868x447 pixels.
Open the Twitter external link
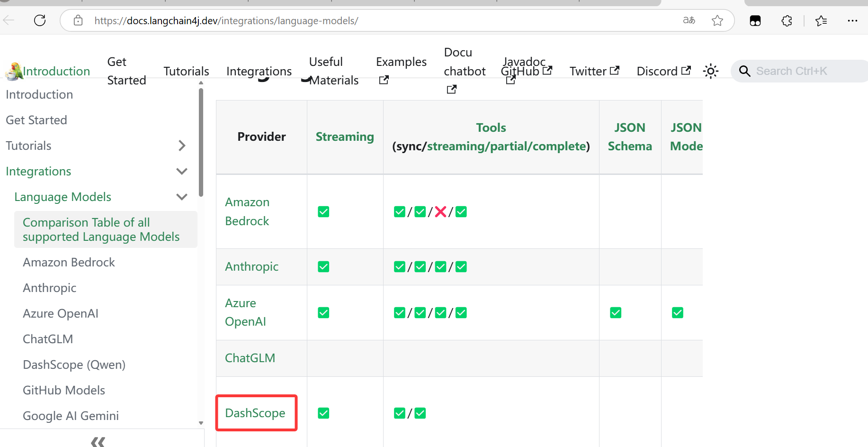594,71
